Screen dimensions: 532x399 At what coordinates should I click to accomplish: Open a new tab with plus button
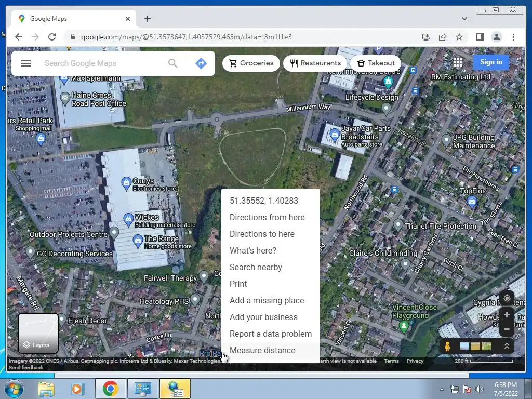148,19
